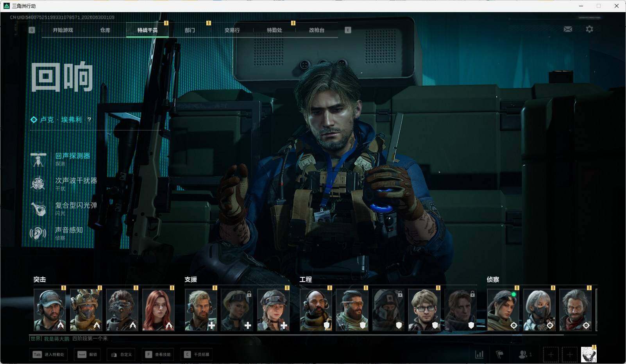This screenshot has width=626, height=364.
Task: Click the 工程 category heading
Action: pyautogui.click(x=306, y=280)
